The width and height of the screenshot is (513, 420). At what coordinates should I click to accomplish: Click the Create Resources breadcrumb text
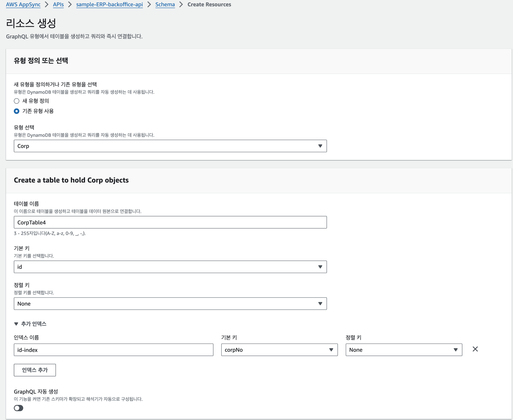click(209, 4)
